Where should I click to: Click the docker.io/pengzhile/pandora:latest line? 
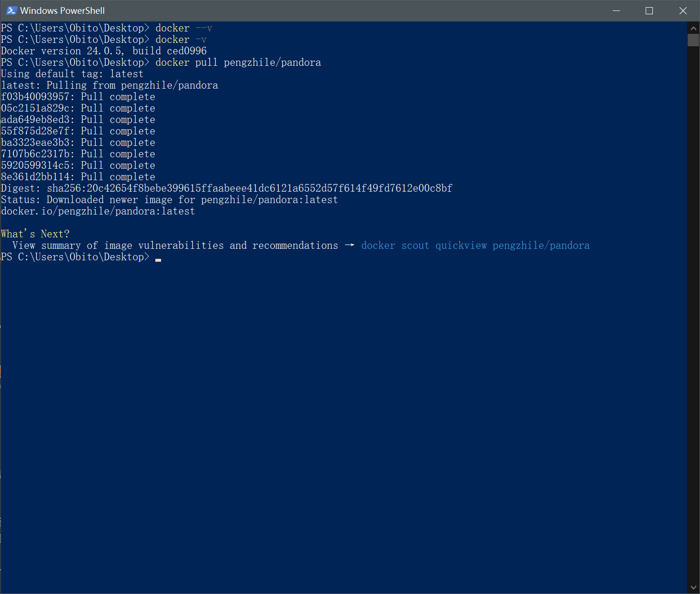[x=98, y=211]
